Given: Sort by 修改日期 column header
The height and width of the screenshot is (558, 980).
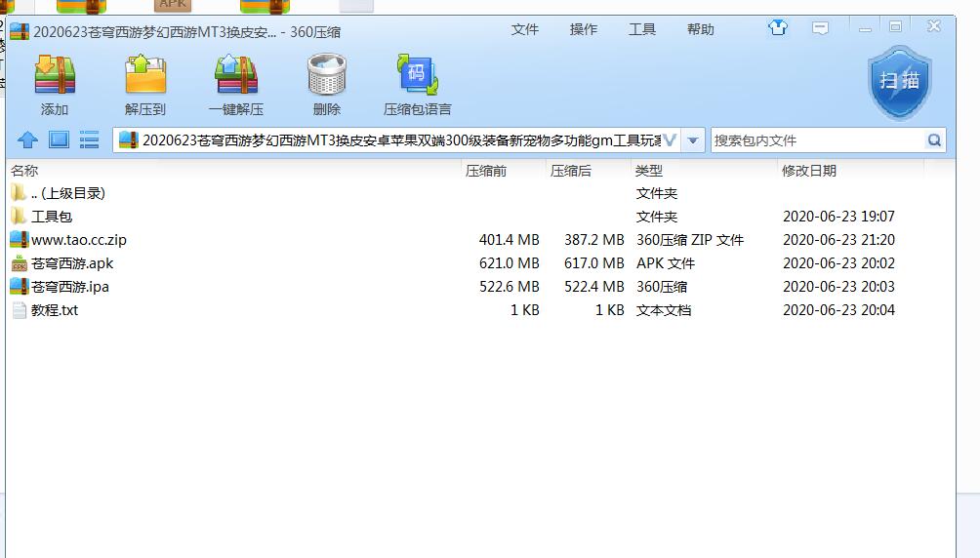Looking at the screenshot, I should (809, 171).
